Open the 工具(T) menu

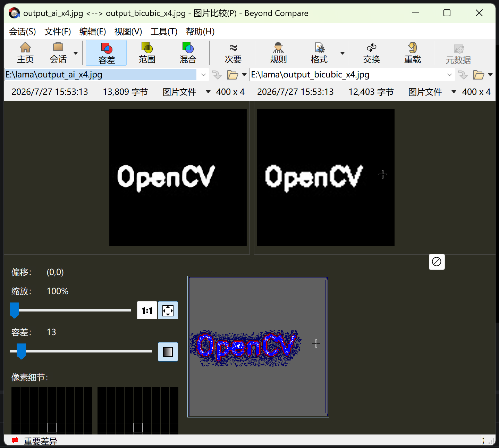point(164,32)
